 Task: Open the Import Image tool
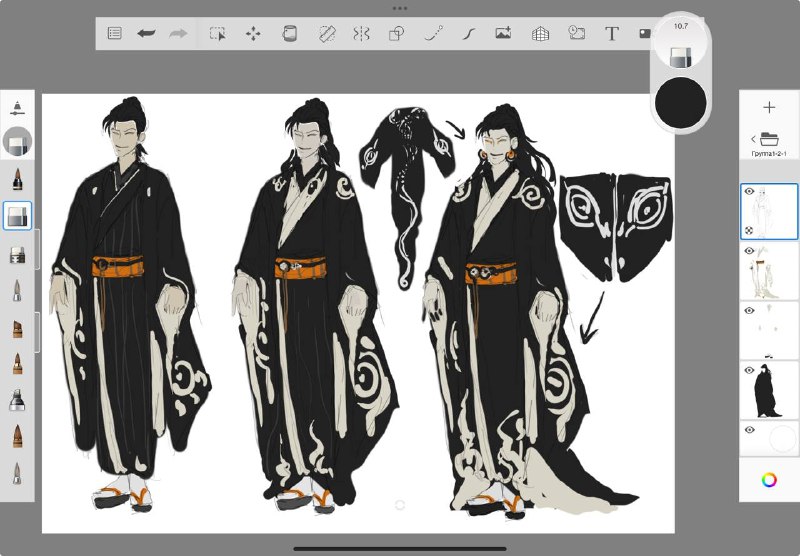[504, 34]
